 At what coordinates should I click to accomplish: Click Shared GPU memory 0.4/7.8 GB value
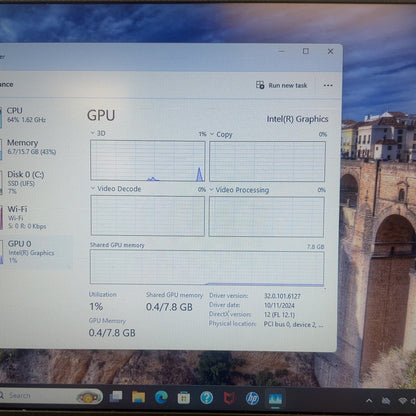pos(169,307)
